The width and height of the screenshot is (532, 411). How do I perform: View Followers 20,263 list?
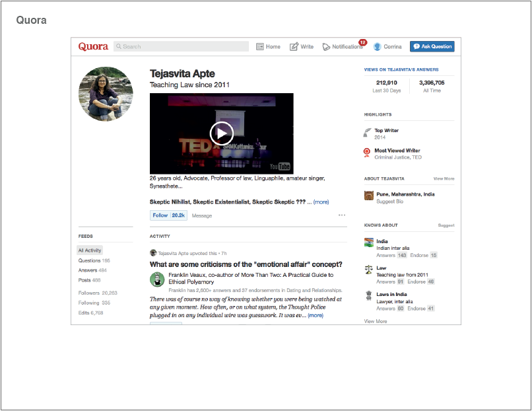[98, 293]
